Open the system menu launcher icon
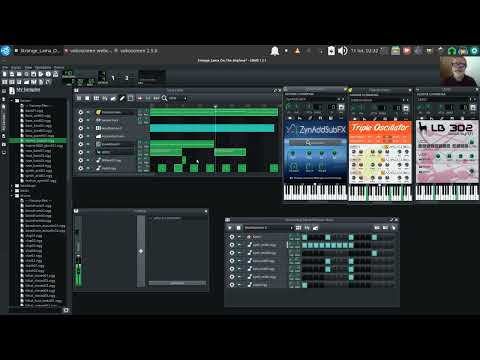This screenshot has width=480, height=360. tap(6, 51)
